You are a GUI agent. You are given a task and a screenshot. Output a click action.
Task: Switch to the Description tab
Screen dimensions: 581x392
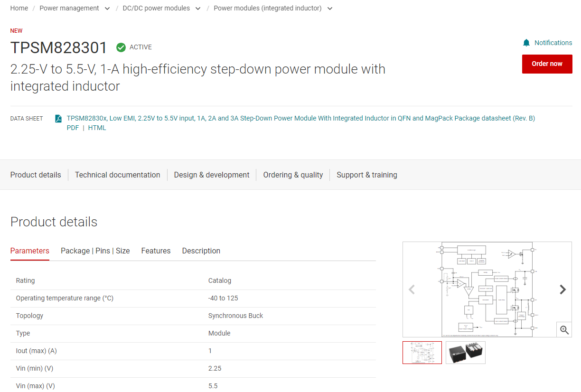pyautogui.click(x=201, y=251)
